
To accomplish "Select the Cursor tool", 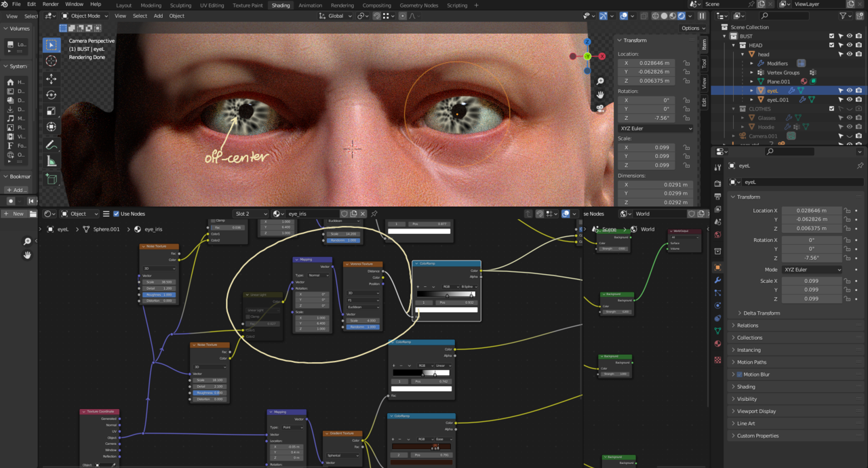I will point(52,61).
